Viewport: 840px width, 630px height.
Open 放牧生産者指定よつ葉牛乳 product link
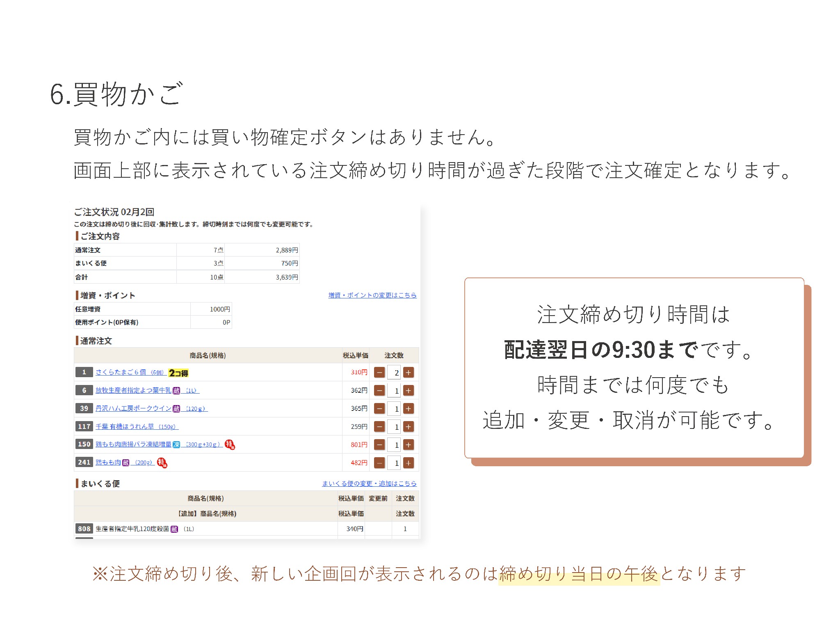point(133,390)
